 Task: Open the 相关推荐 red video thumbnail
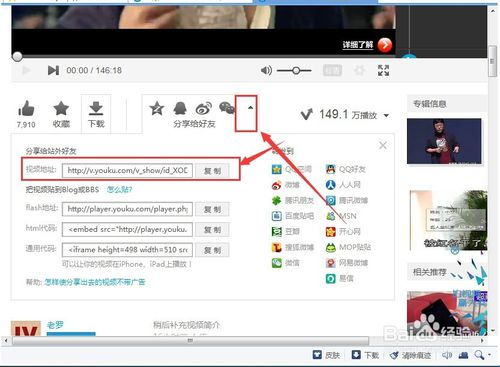447,313
